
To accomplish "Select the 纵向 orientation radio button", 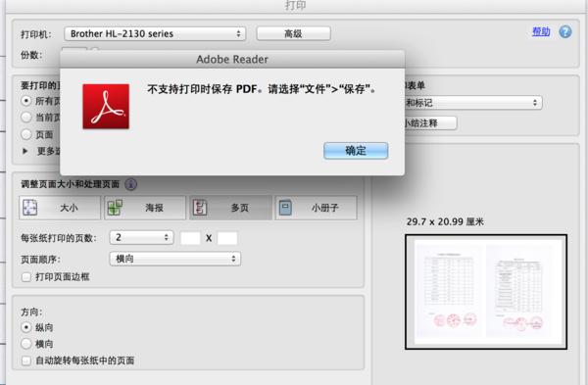I will pyautogui.click(x=25, y=327).
